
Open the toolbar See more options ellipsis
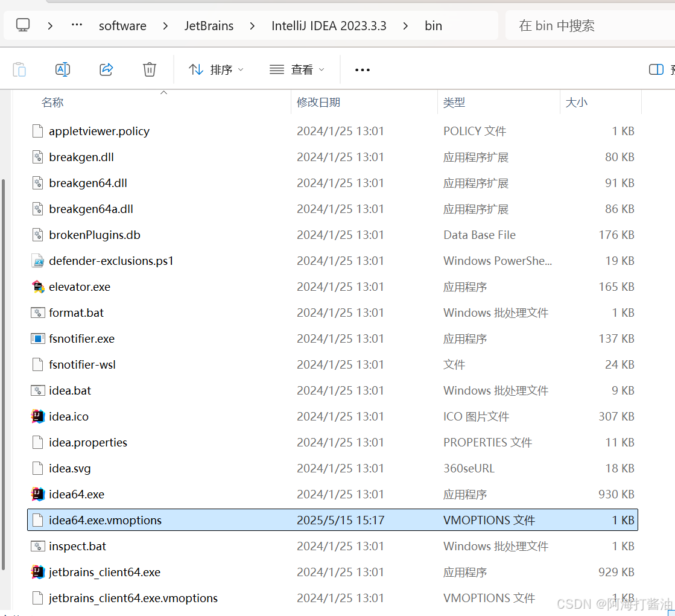[x=363, y=70]
